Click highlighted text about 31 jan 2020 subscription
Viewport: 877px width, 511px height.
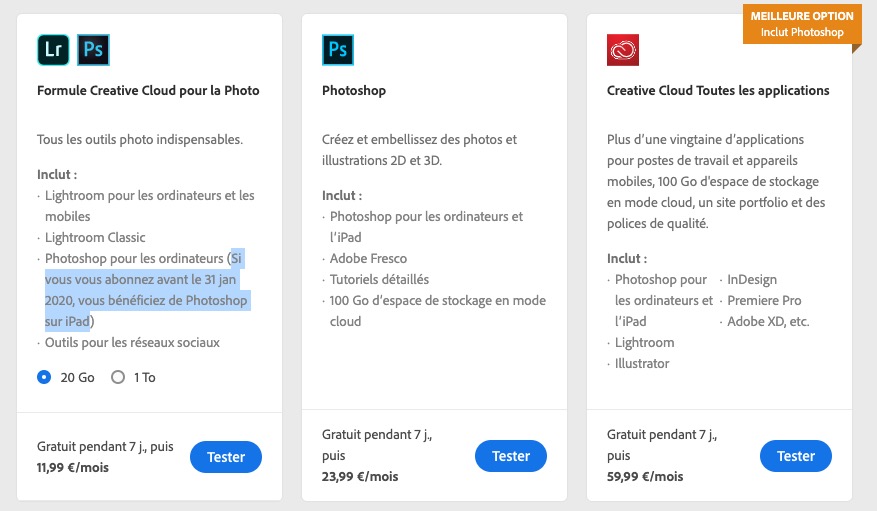147,290
